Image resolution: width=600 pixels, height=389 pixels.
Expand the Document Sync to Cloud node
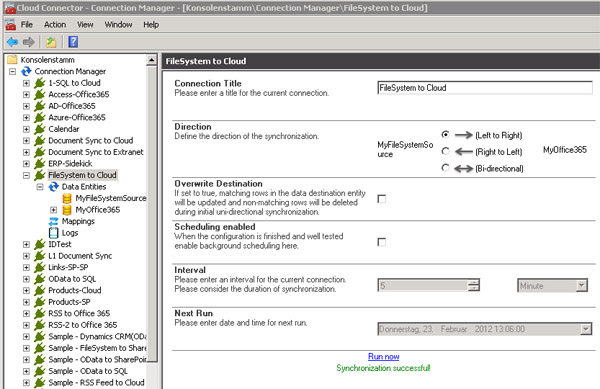coord(26,141)
